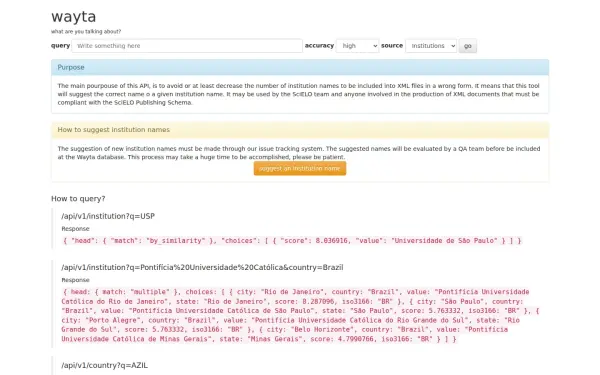The image size is (600, 375).
Task: Click the wayta page title
Action: click(x=73, y=17)
